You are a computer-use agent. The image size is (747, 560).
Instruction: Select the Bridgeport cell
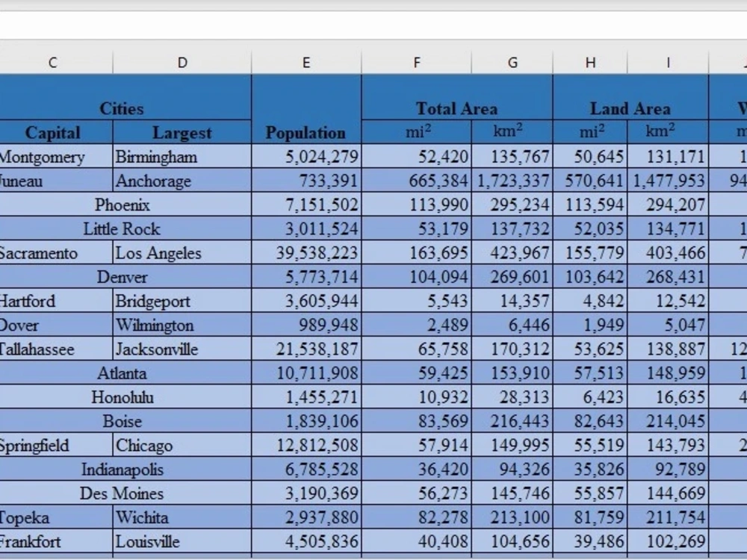coord(182,300)
